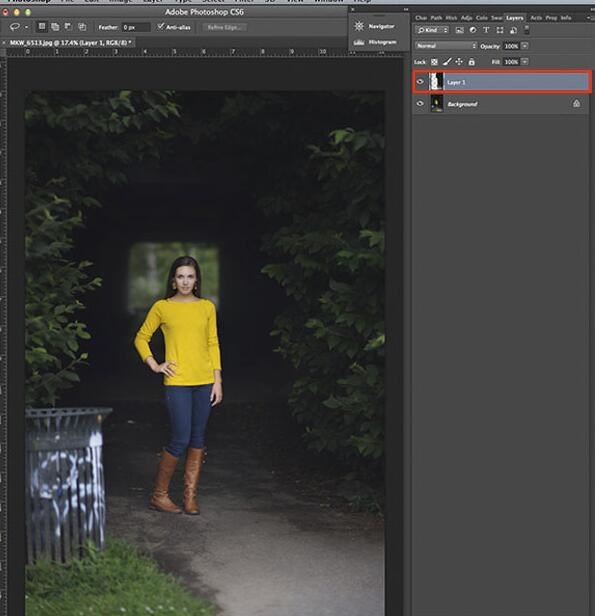Open the Lasso tool preset picker icon
This screenshot has height=616, width=595.
point(15,27)
